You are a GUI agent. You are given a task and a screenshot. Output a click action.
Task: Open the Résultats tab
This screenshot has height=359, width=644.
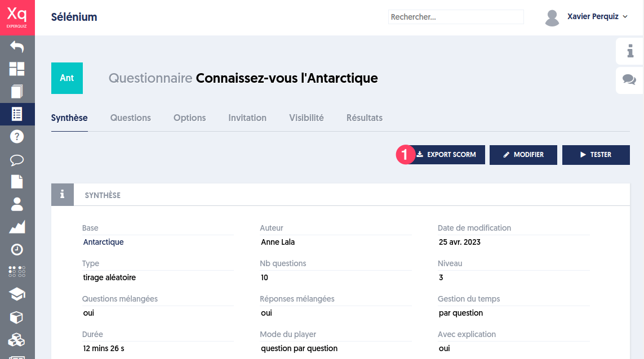(x=365, y=118)
